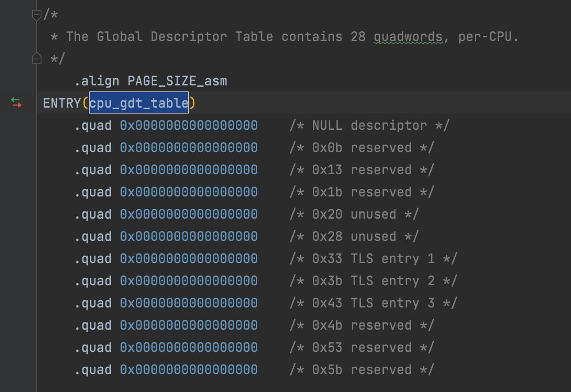Screen dimensions: 571x392
Task: Click the hex value on the NULL descriptor line
Action: [189, 126]
